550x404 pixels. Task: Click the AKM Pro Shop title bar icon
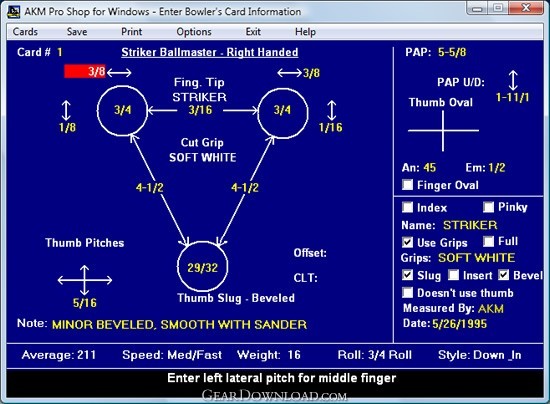pos(13,12)
